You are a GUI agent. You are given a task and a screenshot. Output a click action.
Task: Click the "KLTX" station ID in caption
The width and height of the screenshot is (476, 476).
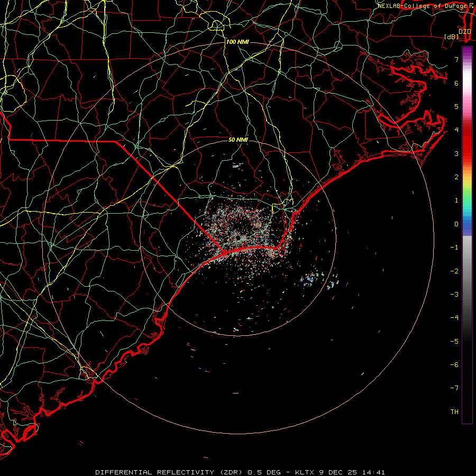[305, 472]
